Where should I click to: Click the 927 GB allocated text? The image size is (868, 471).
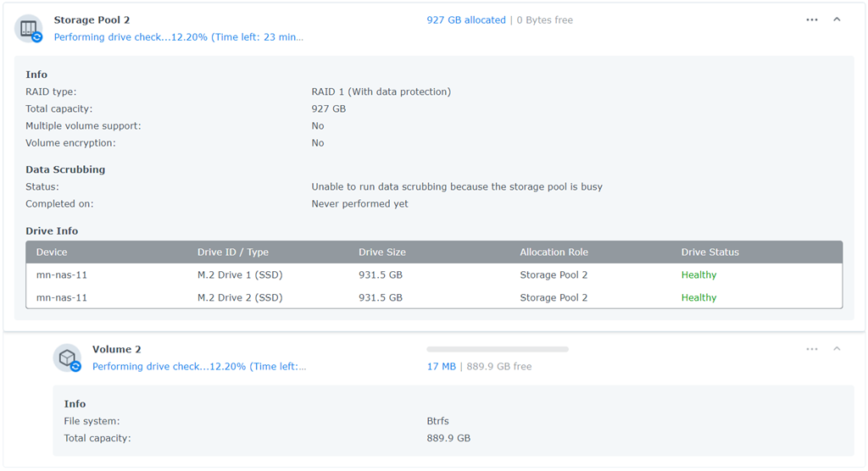466,20
